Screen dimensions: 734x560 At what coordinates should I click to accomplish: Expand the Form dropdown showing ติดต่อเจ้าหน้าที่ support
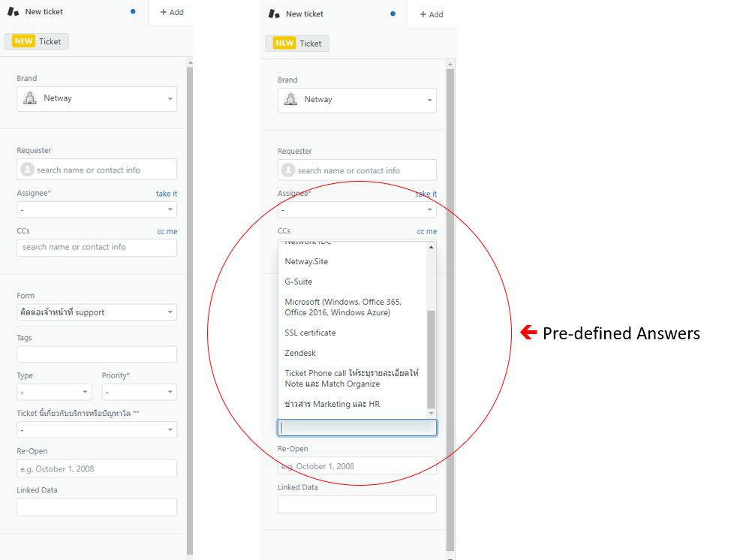(x=97, y=312)
